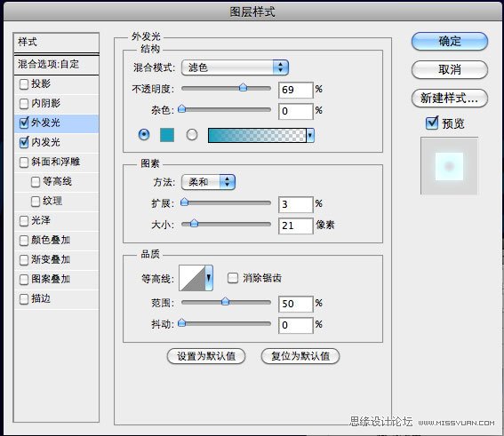Enable the 描边 stroke checkbox
Viewport: 504px width, 436px height.
[x=24, y=299]
